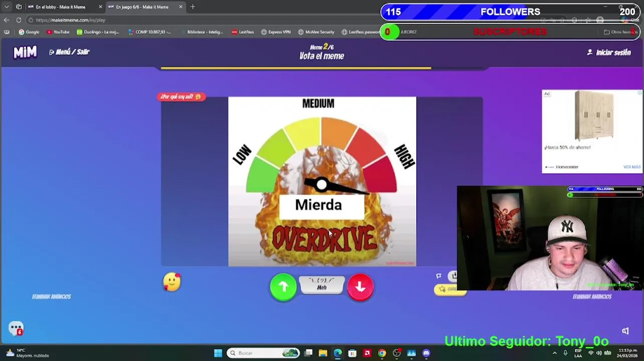Close the 'En juego 6/6' tab

pos(181,7)
